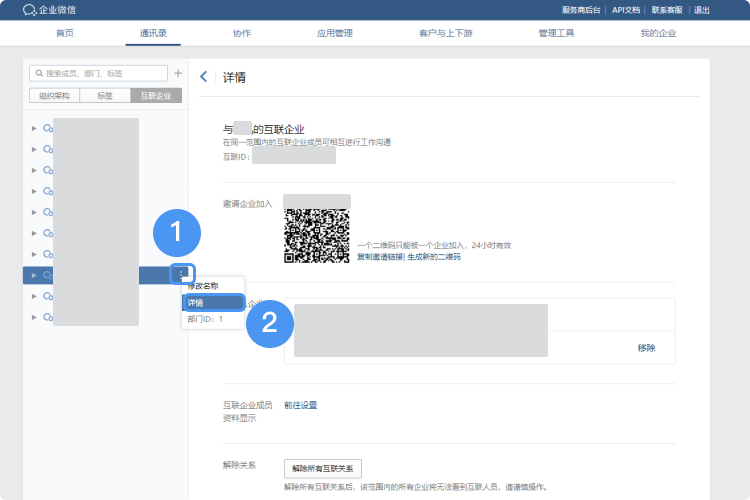Expand the highlighted enterprise tree row
This screenshot has height=500, width=750.
coord(34,275)
